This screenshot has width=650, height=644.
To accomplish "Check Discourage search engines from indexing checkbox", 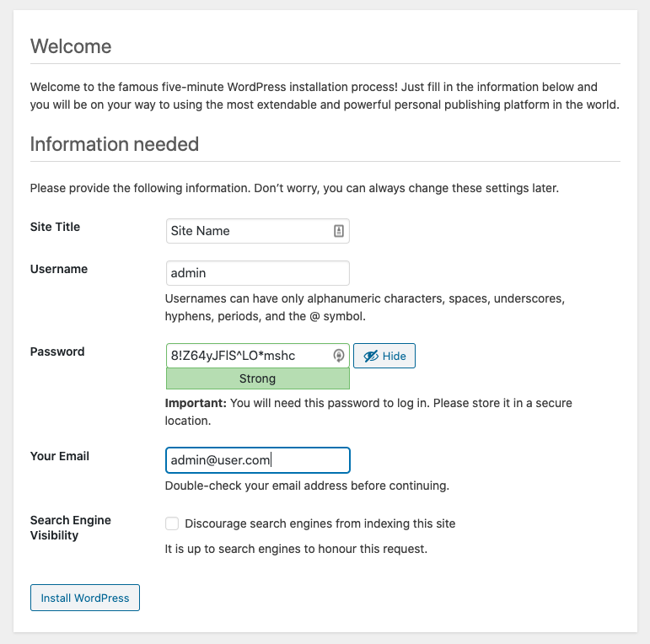I will (172, 523).
